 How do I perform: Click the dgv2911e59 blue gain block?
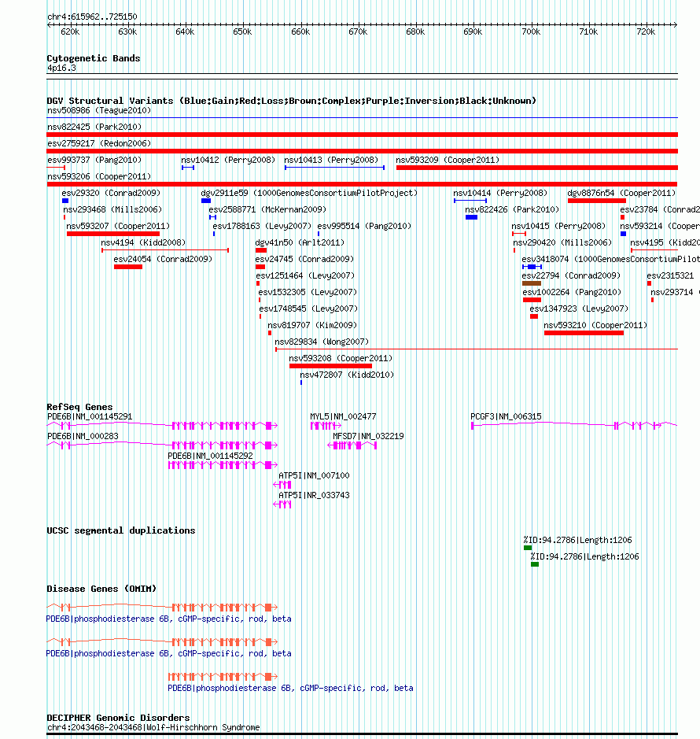click(206, 201)
